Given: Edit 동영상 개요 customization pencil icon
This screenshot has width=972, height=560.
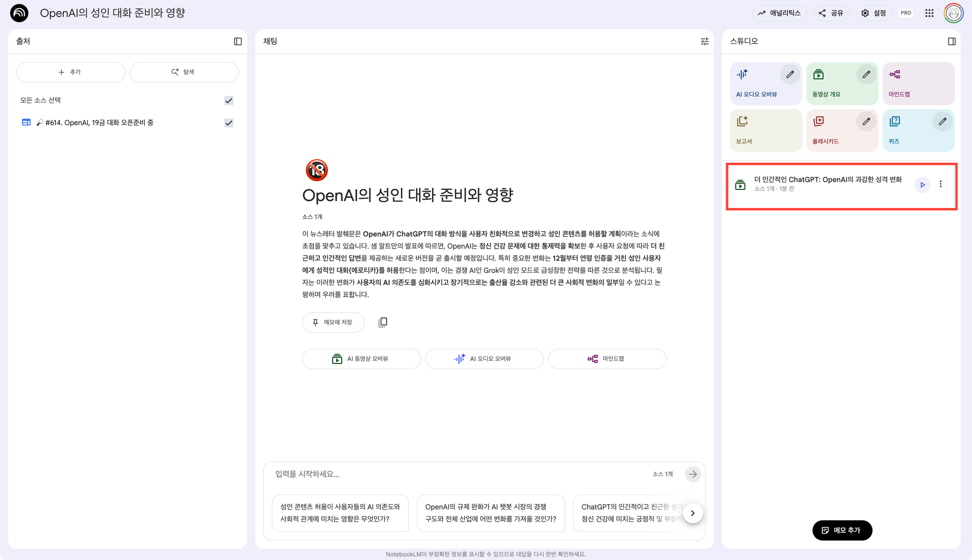Looking at the screenshot, I should [866, 75].
